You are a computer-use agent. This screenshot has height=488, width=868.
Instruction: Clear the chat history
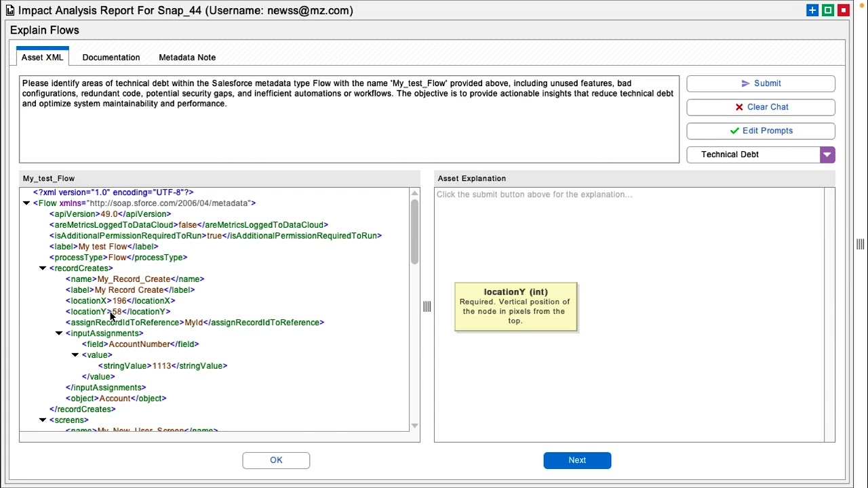click(761, 107)
